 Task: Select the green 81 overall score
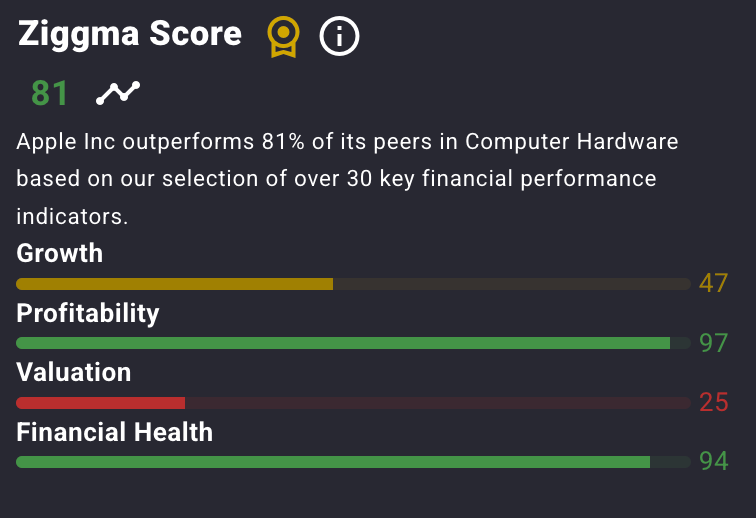49,93
